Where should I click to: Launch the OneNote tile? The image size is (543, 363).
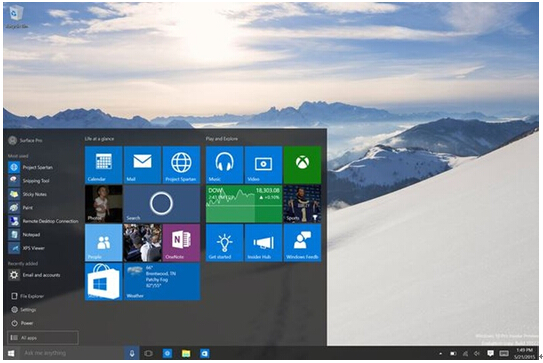point(181,242)
